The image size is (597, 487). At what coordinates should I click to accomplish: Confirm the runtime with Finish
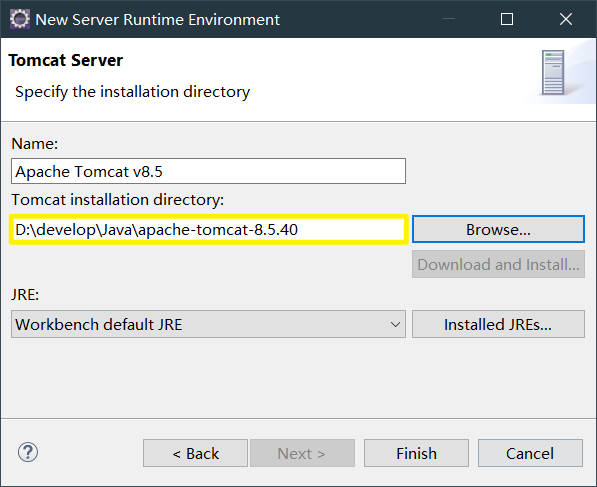[x=416, y=453]
